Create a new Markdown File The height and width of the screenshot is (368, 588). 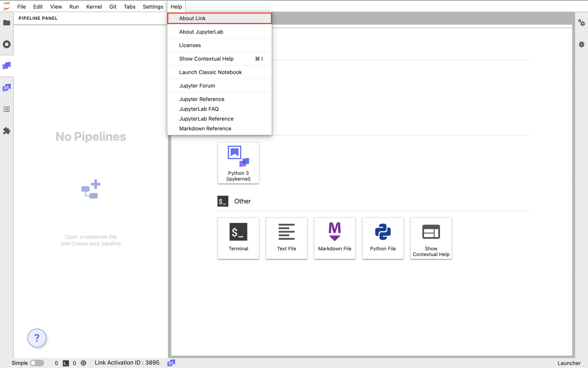click(x=334, y=238)
